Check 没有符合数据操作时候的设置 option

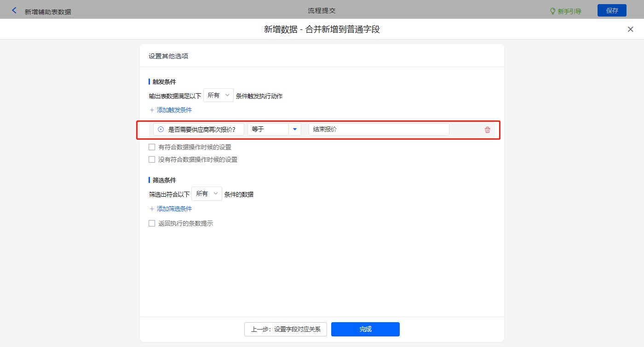point(152,160)
